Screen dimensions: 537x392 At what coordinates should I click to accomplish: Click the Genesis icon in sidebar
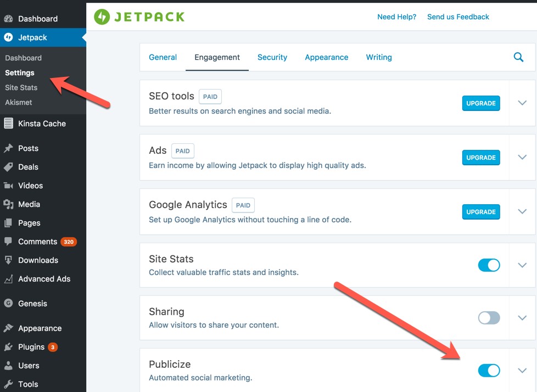[x=8, y=304]
